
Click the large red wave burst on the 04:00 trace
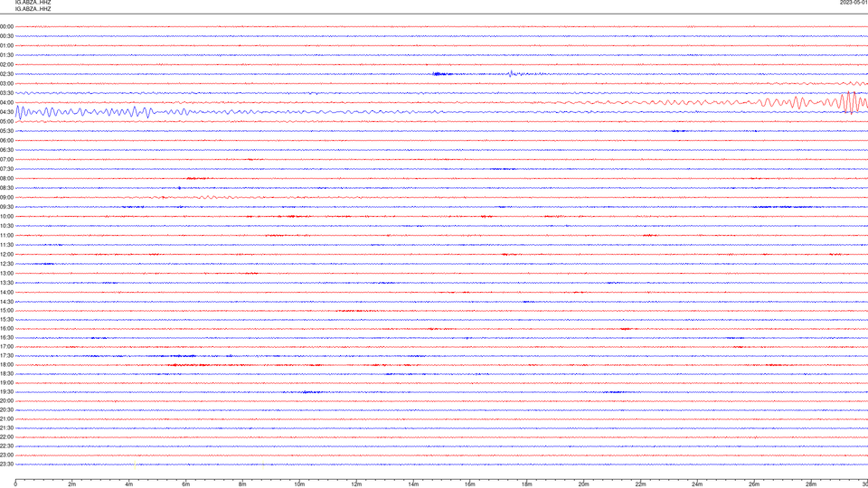(850, 102)
